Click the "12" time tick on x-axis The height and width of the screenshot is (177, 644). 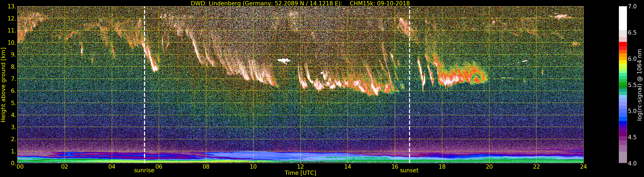pyautogui.click(x=300, y=166)
